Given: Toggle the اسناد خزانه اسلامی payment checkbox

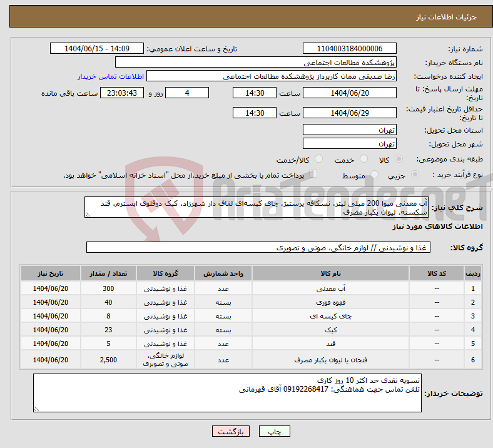Looking at the screenshot, I should pyautogui.click(x=314, y=175).
